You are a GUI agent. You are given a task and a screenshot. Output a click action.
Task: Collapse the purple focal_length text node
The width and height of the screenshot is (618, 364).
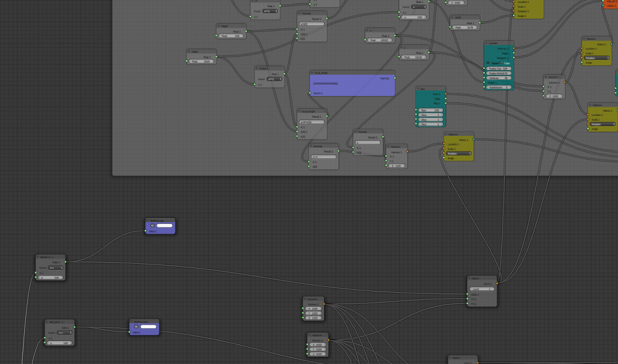coord(312,72)
